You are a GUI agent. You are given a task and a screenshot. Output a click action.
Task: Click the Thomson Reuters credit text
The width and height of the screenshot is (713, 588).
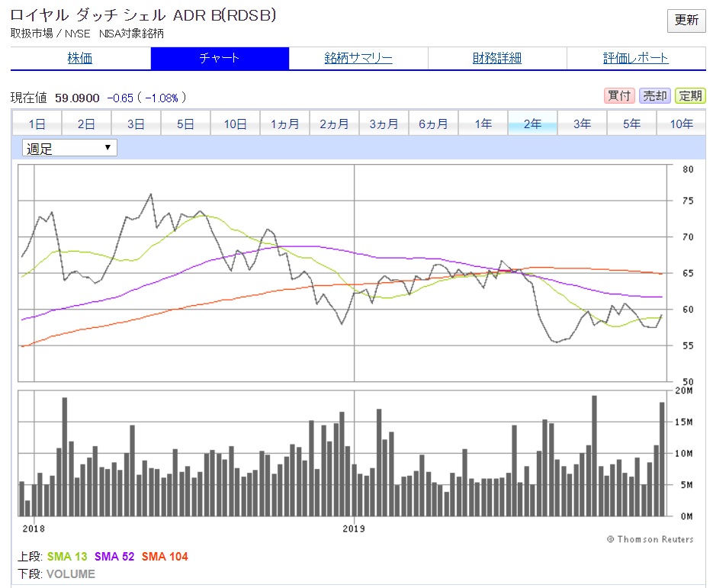click(x=650, y=539)
